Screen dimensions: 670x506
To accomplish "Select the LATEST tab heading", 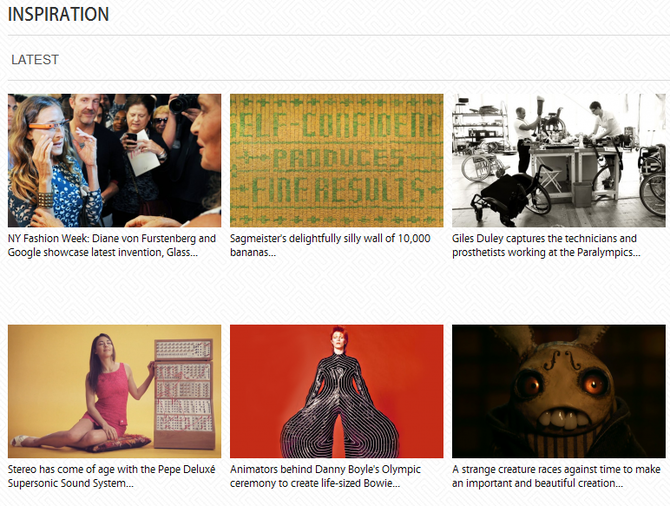I will click(x=35, y=59).
